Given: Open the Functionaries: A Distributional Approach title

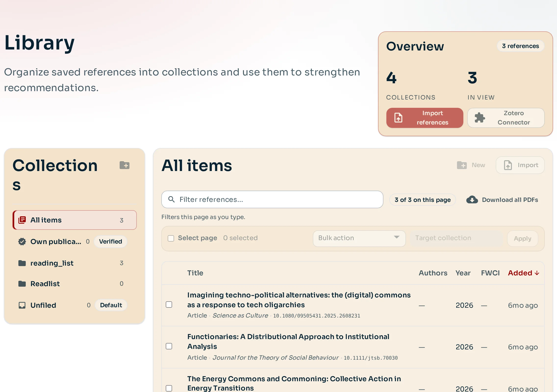Looking at the screenshot, I should 288,342.
